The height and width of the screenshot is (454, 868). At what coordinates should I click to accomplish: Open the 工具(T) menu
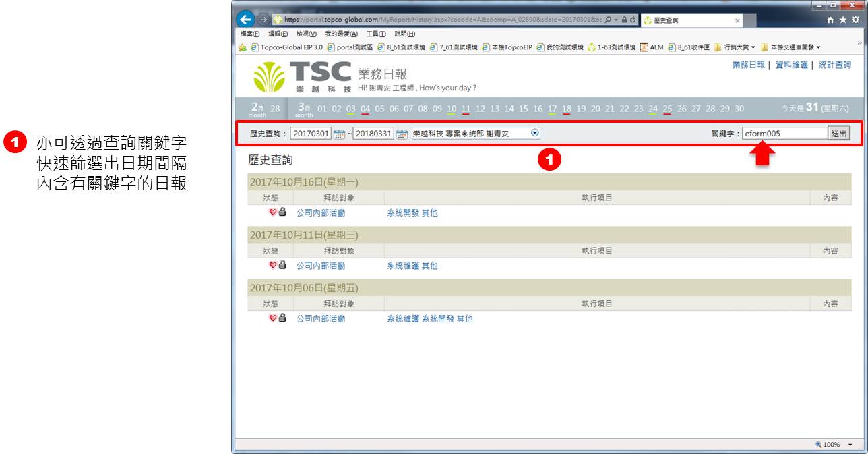[375, 34]
